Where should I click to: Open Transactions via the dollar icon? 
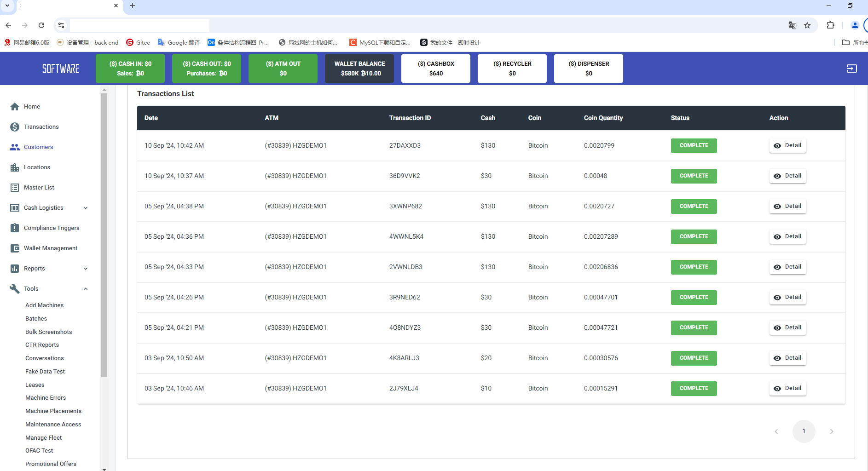15,127
